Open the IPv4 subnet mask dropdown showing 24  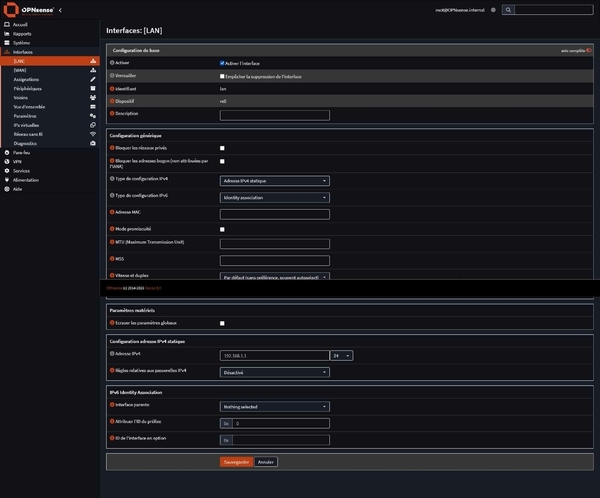click(342, 355)
